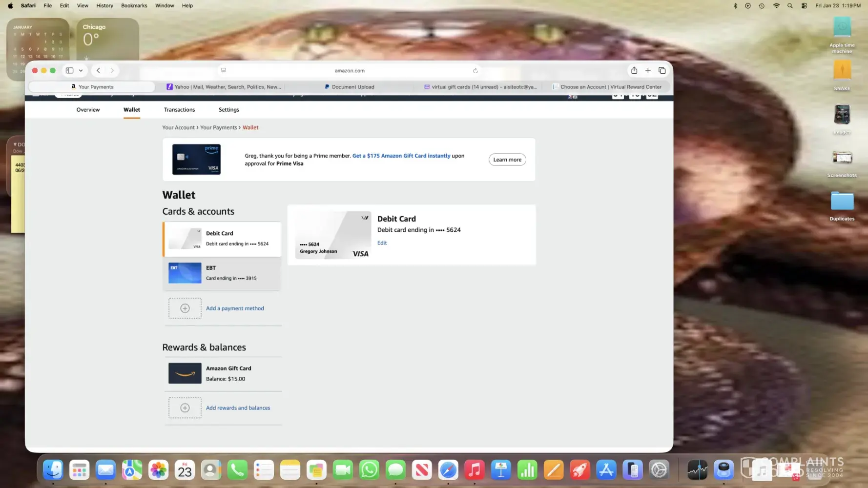
Task: Open the History menu
Action: coord(104,5)
